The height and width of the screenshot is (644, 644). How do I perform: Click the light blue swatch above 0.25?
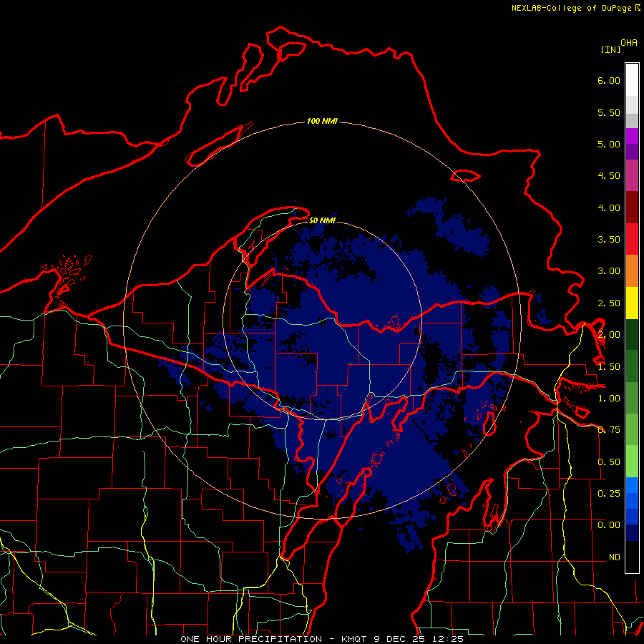tap(632, 485)
